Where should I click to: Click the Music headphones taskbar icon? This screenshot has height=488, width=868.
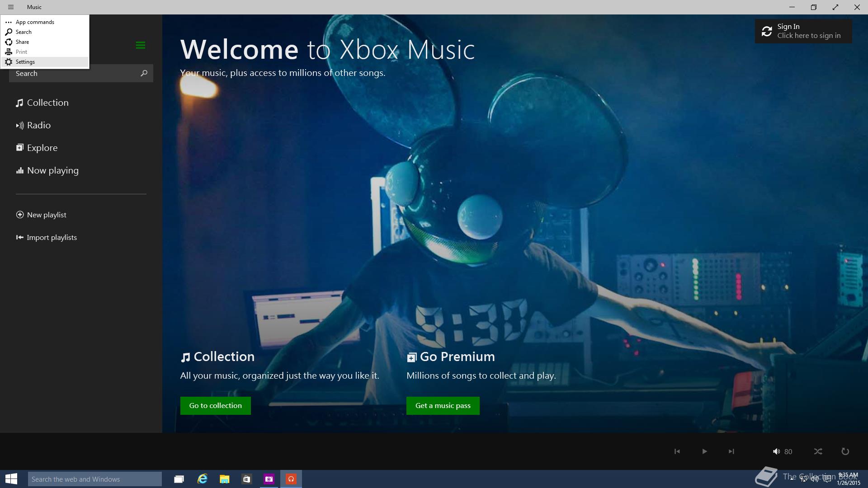[x=291, y=479]
